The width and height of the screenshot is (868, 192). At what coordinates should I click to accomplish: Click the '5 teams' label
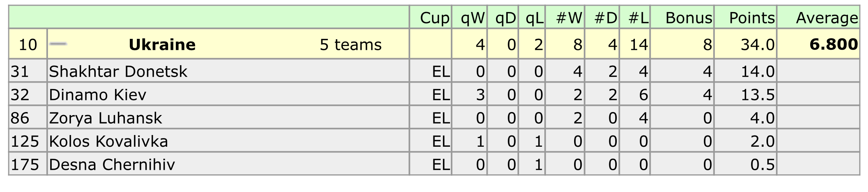(x=350, y=45)
